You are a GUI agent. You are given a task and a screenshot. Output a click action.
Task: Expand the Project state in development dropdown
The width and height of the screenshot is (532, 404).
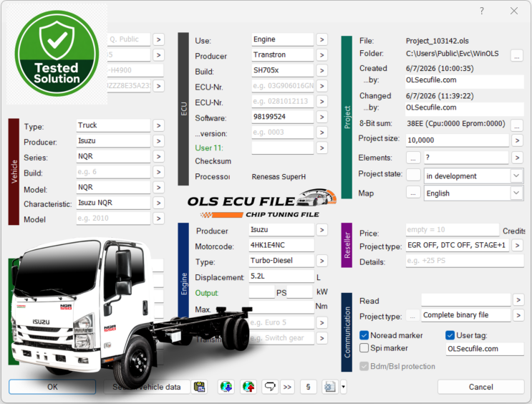click(516, 176)
